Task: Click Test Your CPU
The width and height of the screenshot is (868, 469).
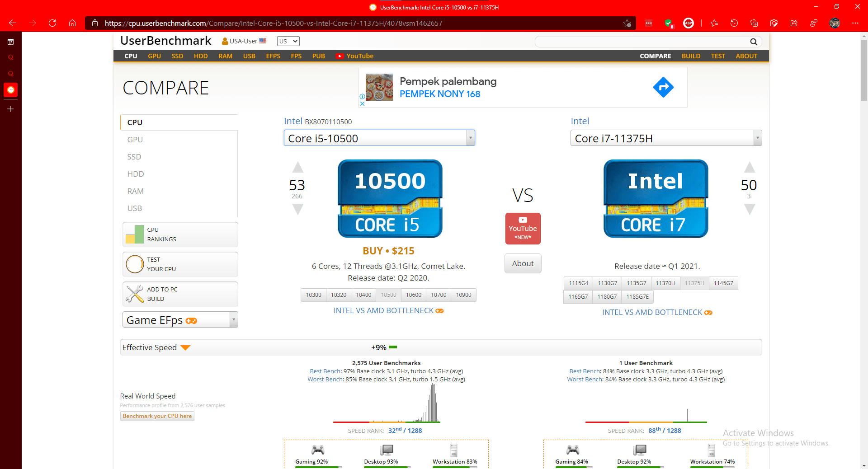Action: 180,264
